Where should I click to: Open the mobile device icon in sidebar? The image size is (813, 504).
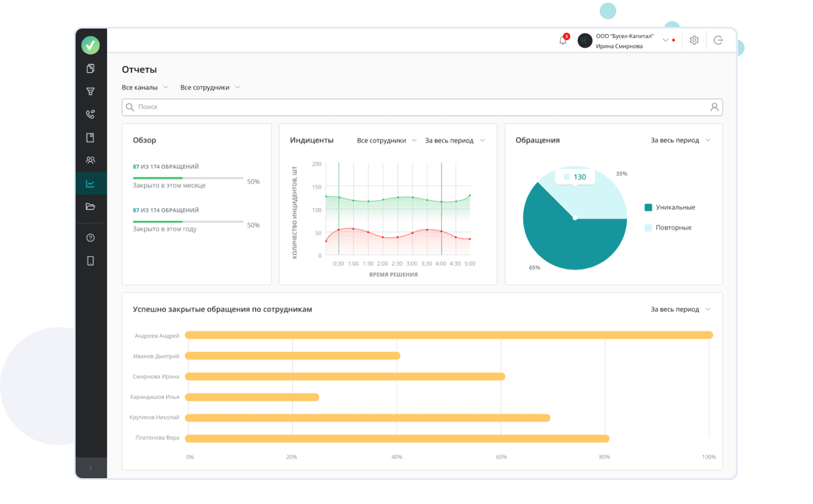pyautogui.click(x=90, y=261)
